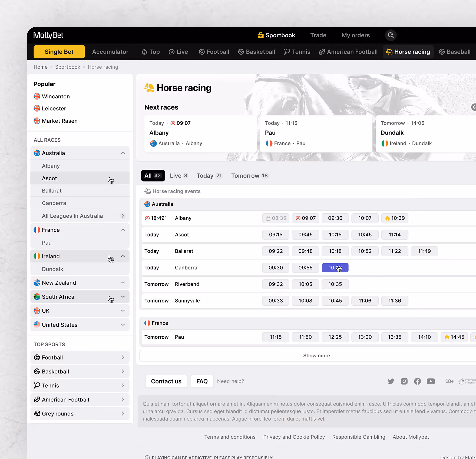Click the New Zealand flag icon
Viewport: 476px width, 459px height.
tap(37, 283)
